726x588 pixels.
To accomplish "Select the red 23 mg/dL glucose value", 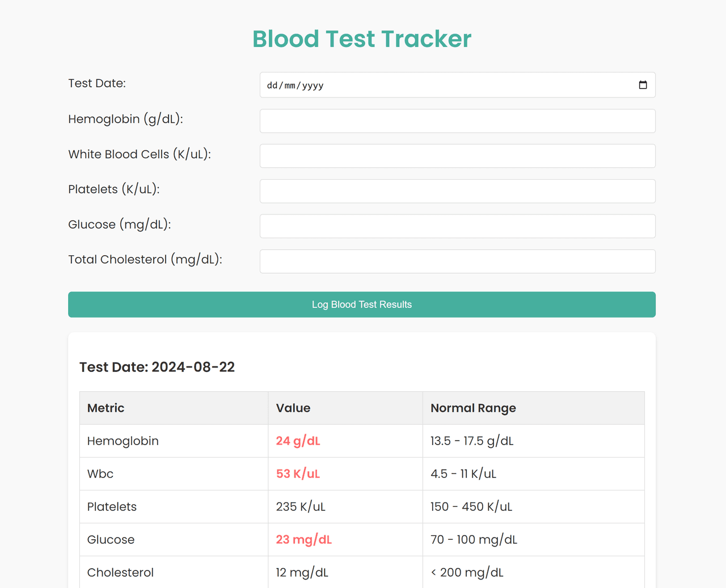I will pos(304,540).
